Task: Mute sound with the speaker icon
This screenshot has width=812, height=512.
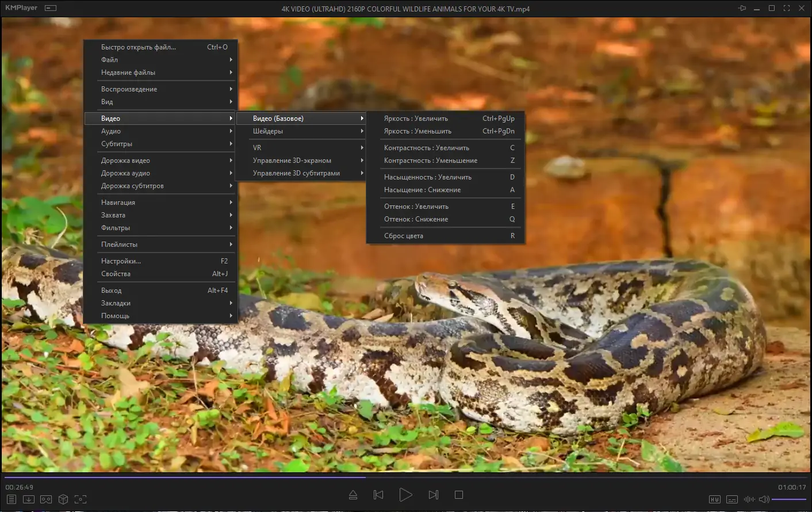Action: coord(764,499)
